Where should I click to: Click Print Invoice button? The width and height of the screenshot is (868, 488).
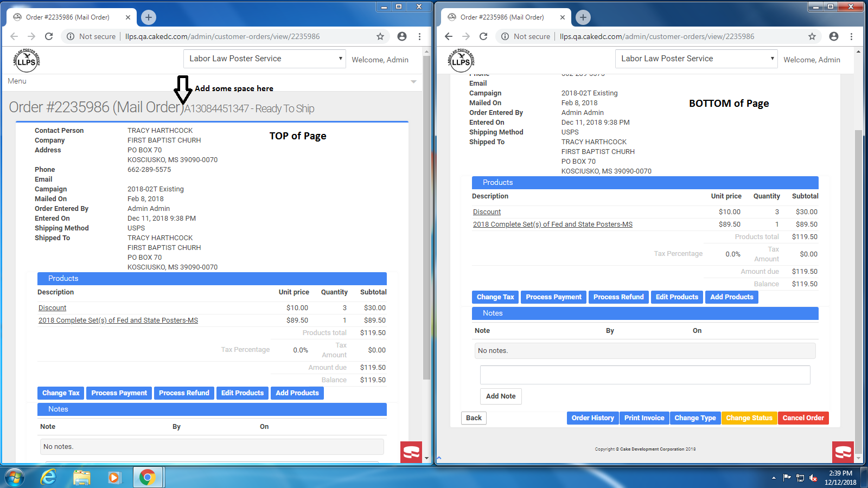tap(644, 418)
